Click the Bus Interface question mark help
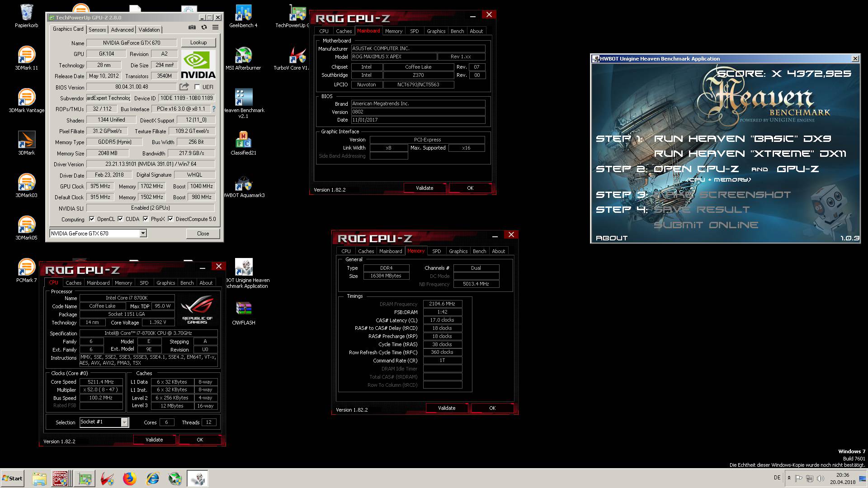This screenshot has width=868, height=488. pyautogui.click(x=214, y=109)
